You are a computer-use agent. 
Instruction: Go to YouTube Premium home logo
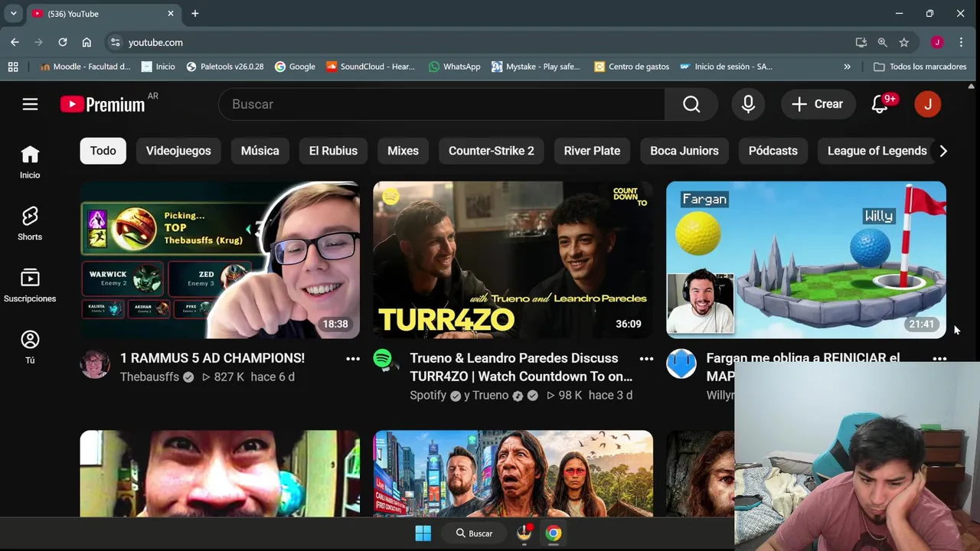point(103,104)
